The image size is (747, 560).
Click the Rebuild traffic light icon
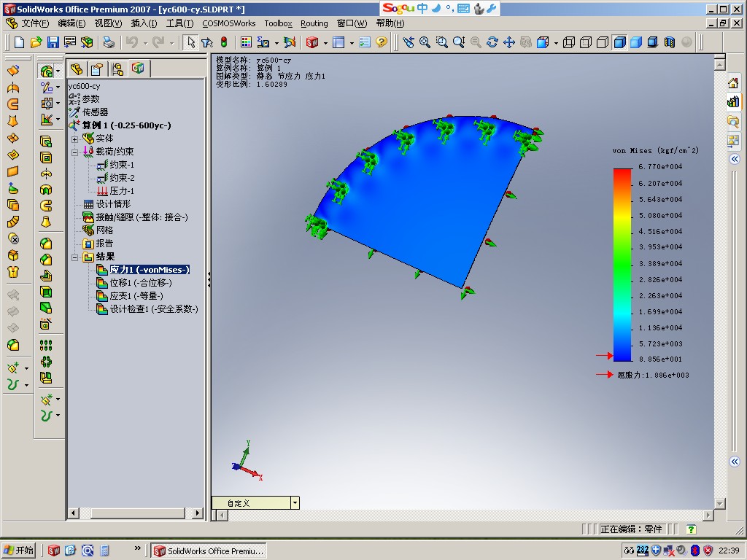(x=224, y=42)
